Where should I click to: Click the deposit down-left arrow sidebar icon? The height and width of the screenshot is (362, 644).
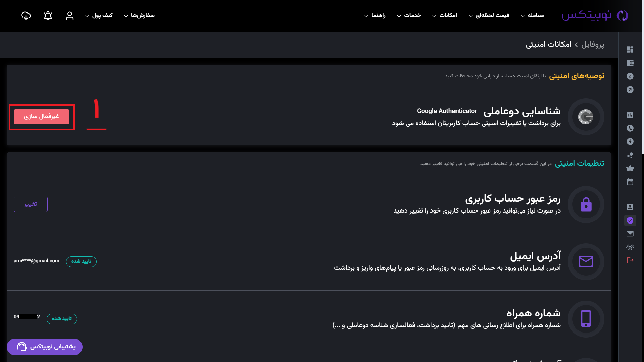coord(630,76)
